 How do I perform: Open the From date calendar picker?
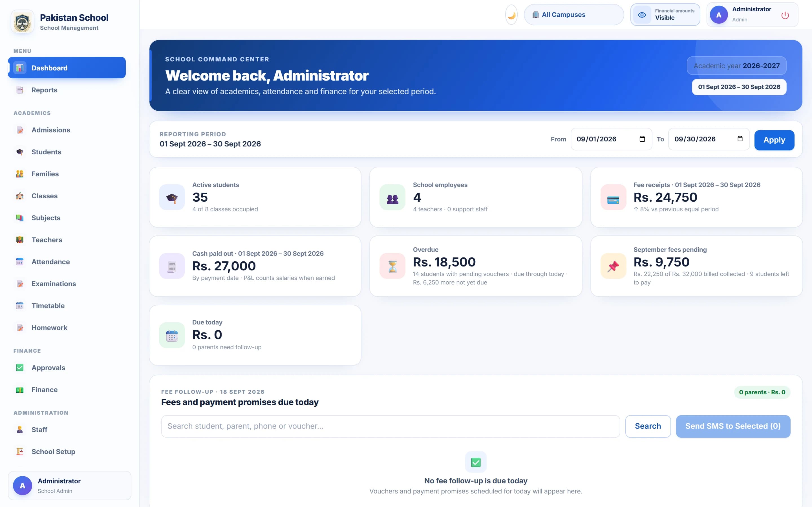pyautogui.click(x=642, y=139)
